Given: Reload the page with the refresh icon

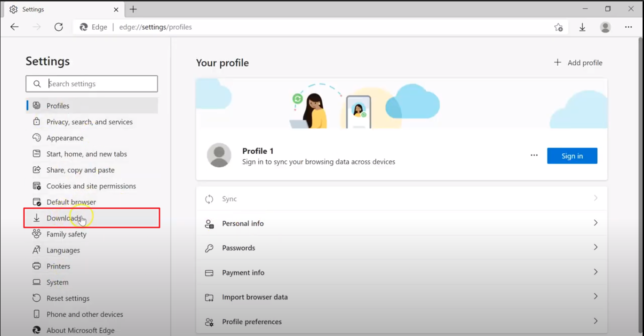Looking at the screenshot, I should point(58,27).
